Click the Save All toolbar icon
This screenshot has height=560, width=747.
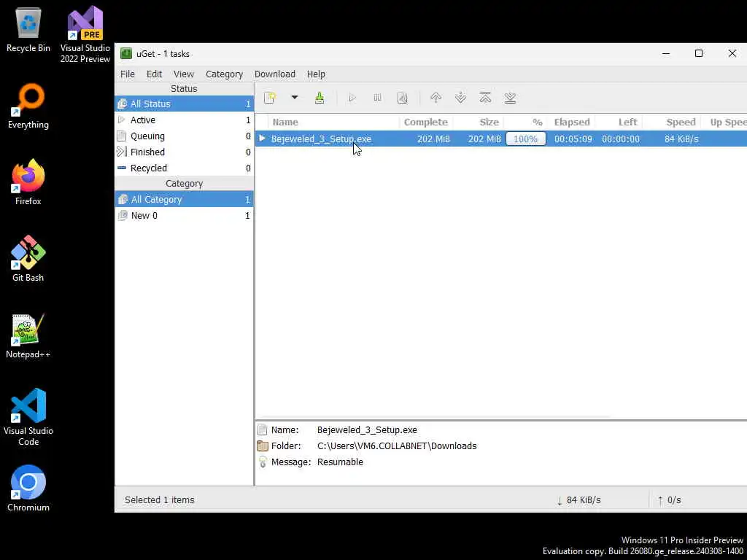320,98
